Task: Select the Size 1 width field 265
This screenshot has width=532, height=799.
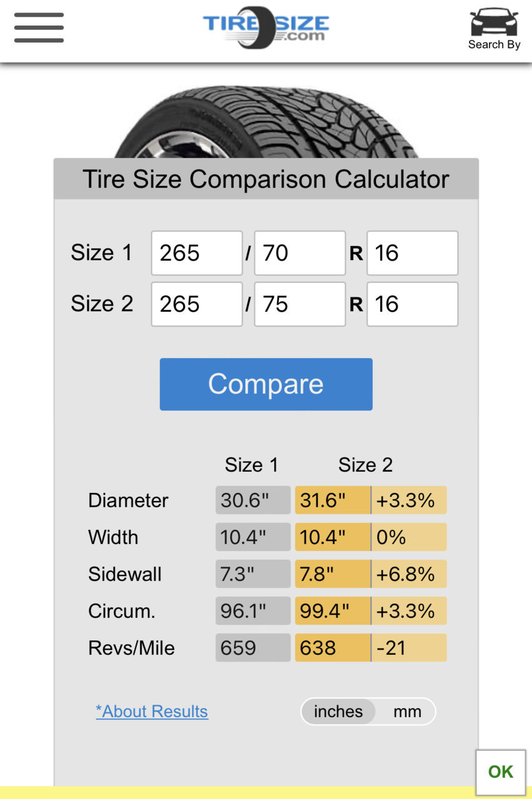Action: point(197,253)
